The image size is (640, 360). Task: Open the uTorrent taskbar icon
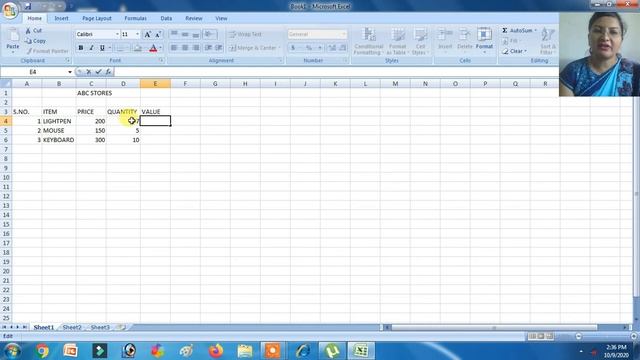332,351
